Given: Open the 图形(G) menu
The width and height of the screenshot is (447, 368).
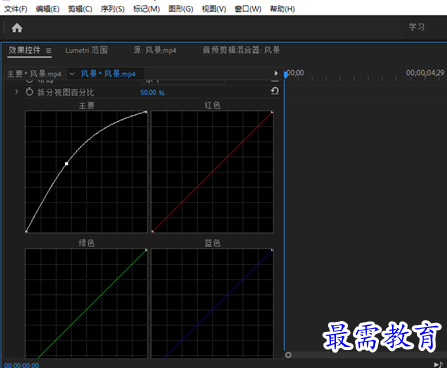Looking at the screenshot, I should click(181, 9).
